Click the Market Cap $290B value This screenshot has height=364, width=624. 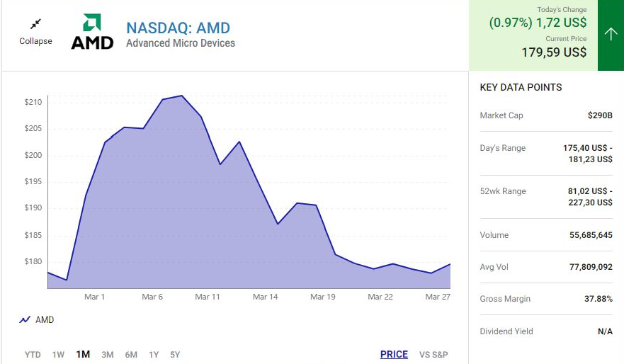coord(600,115)
